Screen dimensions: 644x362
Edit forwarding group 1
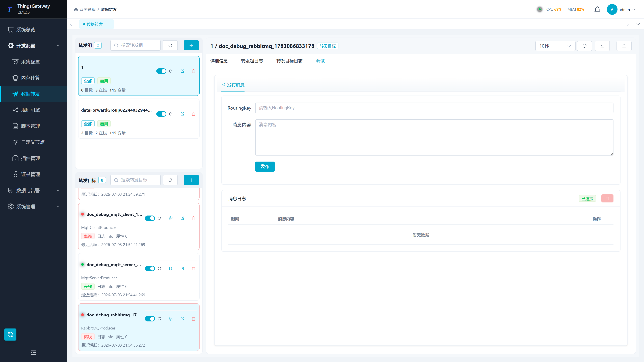182,71
